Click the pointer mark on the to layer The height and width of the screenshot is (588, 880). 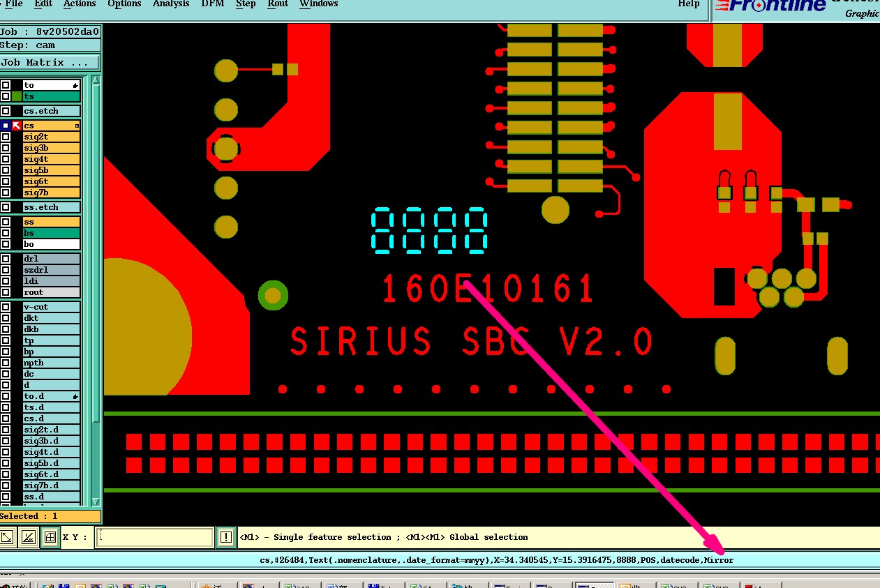tap(75, 85)
